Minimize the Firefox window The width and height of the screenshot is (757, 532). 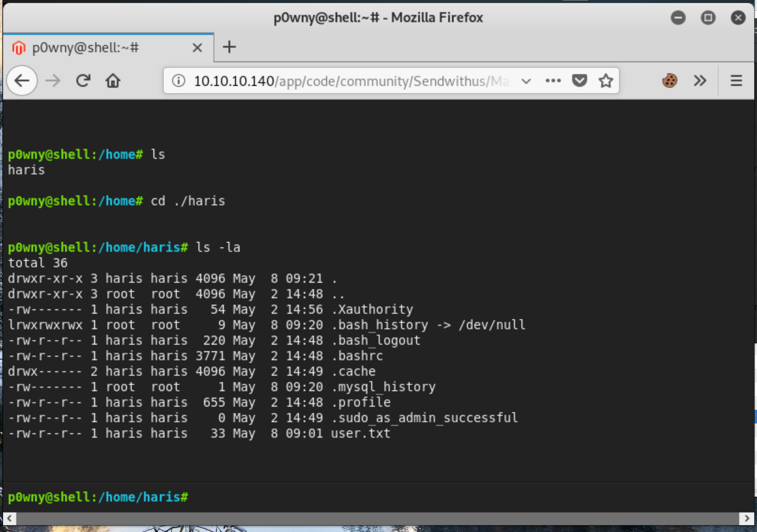tap(678, 17)
